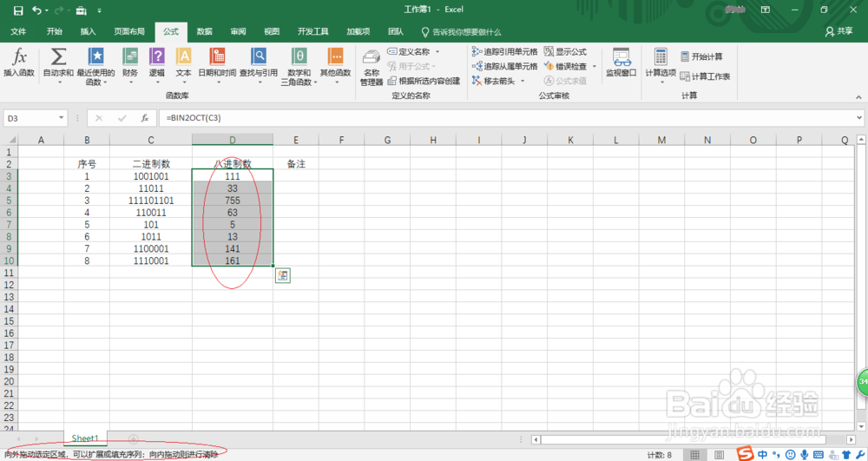
Task: Switch to the Insert (插入) tab
Action: (x=88, y=31)
